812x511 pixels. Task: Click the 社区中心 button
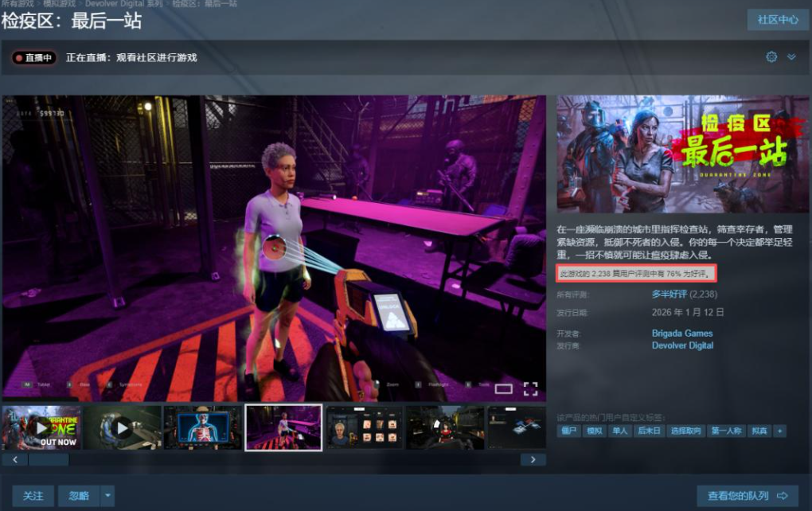click(x=778, y=20)
